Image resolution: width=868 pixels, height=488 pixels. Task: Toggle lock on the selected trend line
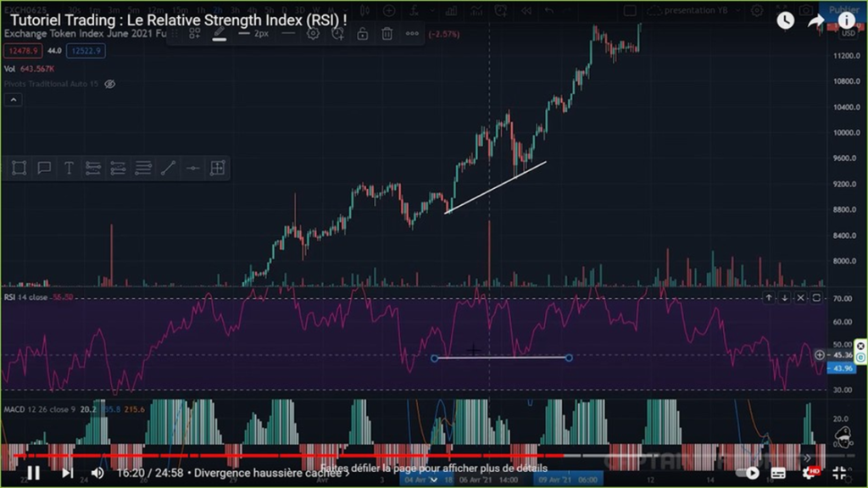click(363, 34)
